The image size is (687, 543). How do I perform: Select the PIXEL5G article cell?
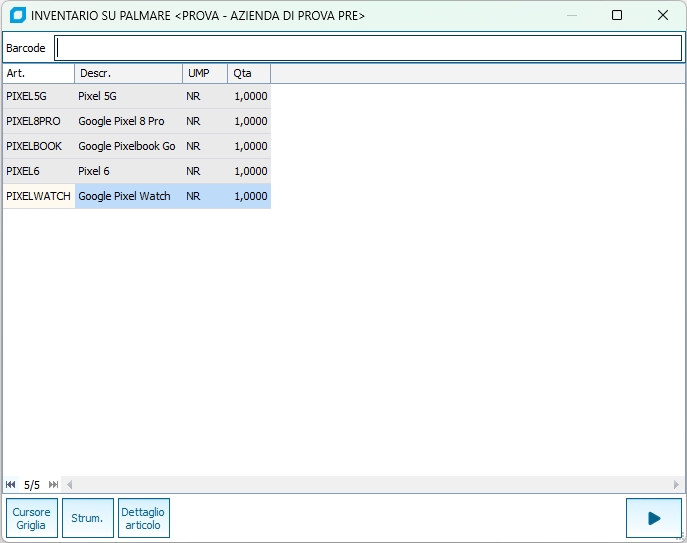tap(39, 96)
